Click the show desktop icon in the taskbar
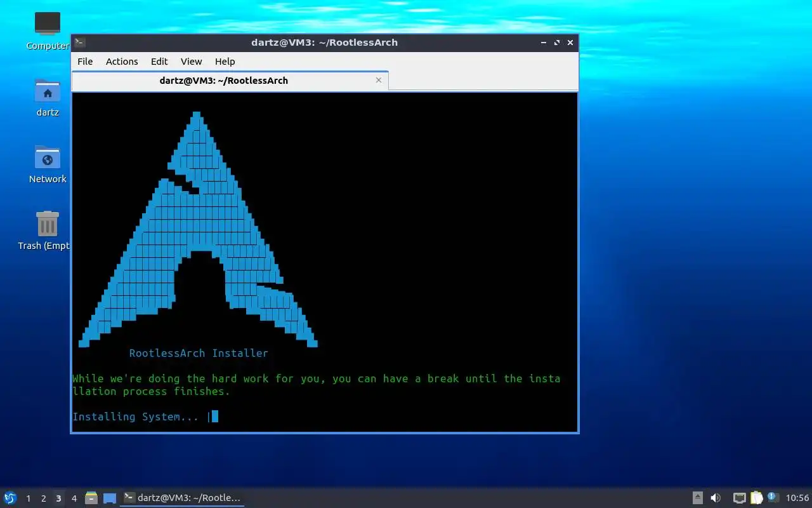 [109, 498]
